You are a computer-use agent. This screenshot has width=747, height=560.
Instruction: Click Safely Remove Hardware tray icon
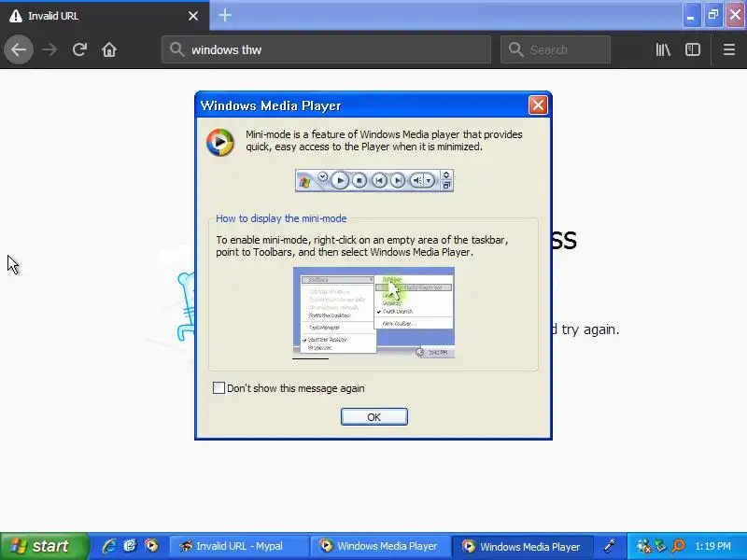660,546
